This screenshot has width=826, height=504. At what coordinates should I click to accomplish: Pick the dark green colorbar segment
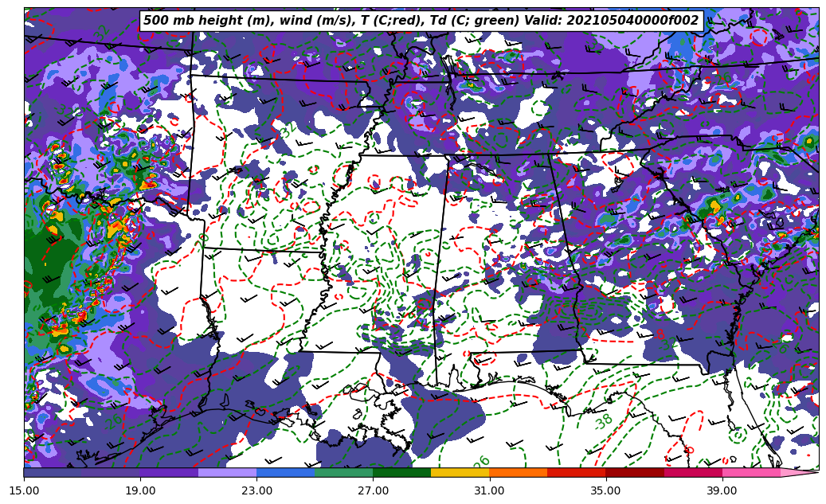(401, 472)
